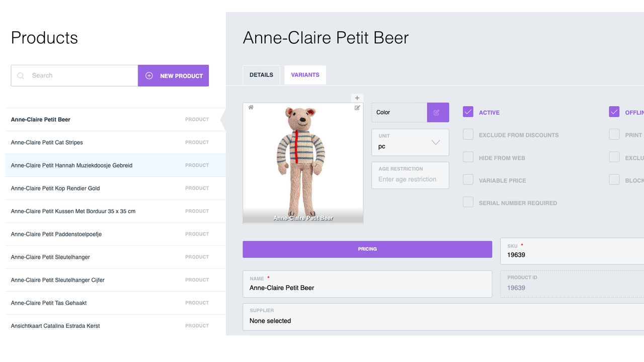Toggle the Offline checkbox
The height and width of the screenshot is (362, 644).
click(614, 112)
